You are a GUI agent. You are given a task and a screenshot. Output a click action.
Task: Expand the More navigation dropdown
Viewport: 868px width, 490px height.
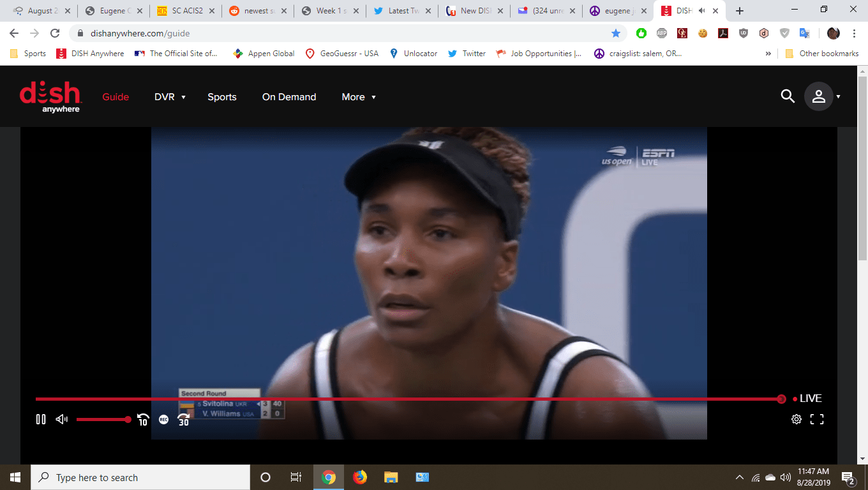click(x=359, y=97)
